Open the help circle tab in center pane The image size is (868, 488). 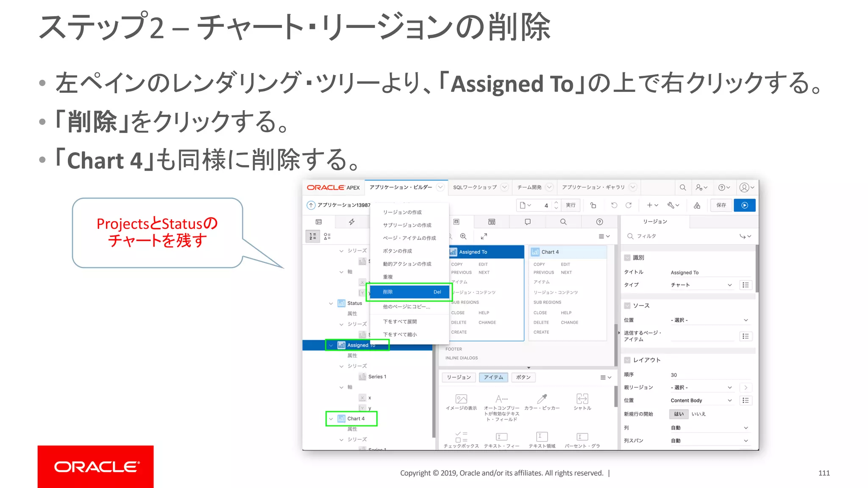(x=599, y=222)
